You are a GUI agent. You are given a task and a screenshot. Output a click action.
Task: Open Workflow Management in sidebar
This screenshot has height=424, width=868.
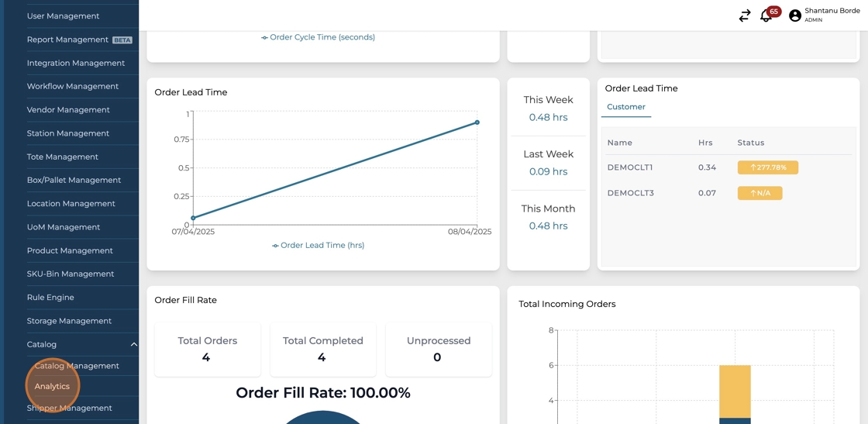[x=72, y=86]
